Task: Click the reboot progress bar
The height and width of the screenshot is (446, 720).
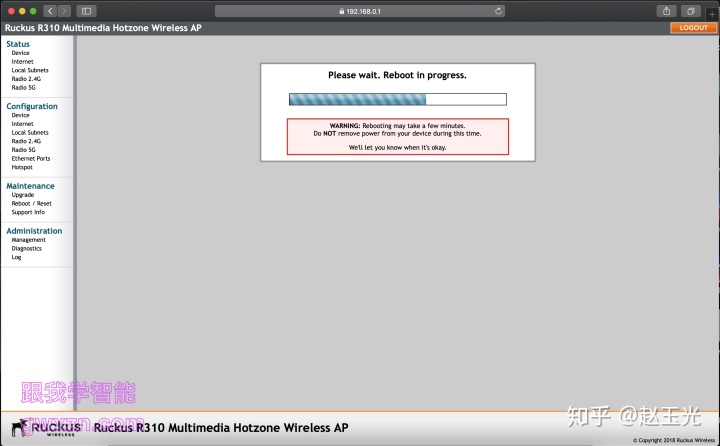Action: pyautogui.click(x=398, y=99)
